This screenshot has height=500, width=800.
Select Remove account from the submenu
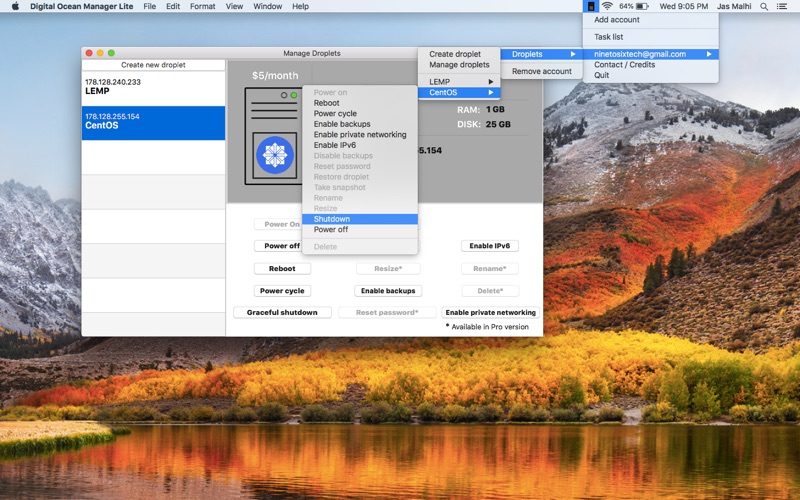click(x=541, y=71)
